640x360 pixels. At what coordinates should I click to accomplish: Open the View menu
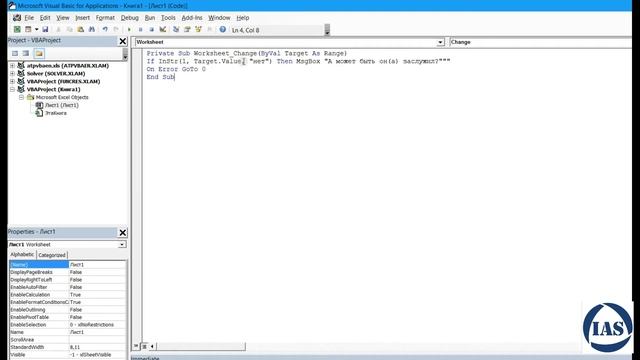click(x=62, y=18)
